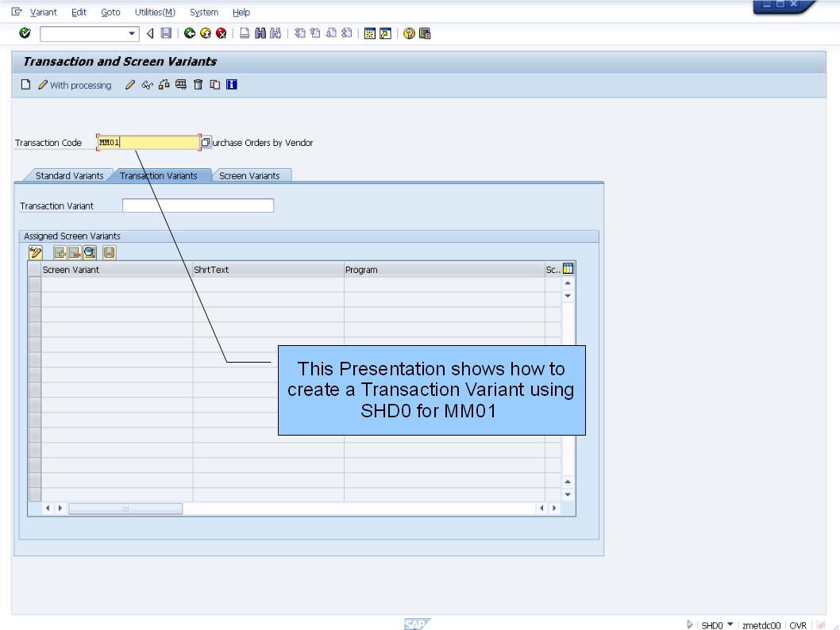
Task: Switch to the Transaction Variants tab
Action: pyautogui.click(x=159, y=175)
